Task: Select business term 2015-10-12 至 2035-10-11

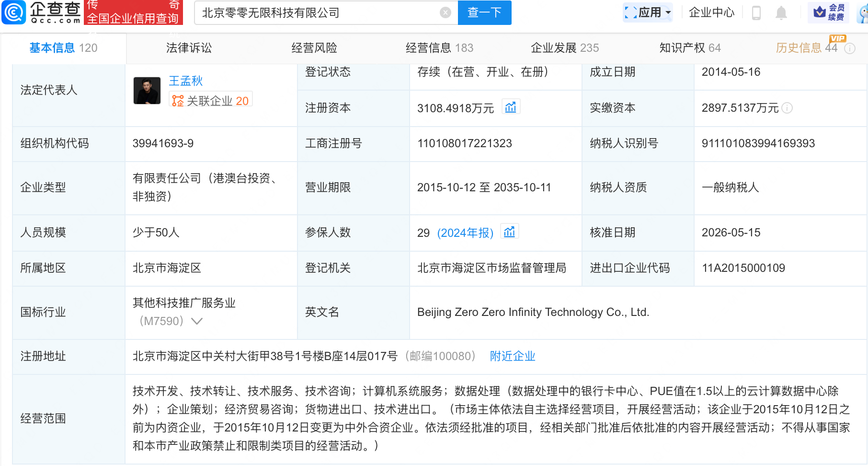Action: coord(484,187)
